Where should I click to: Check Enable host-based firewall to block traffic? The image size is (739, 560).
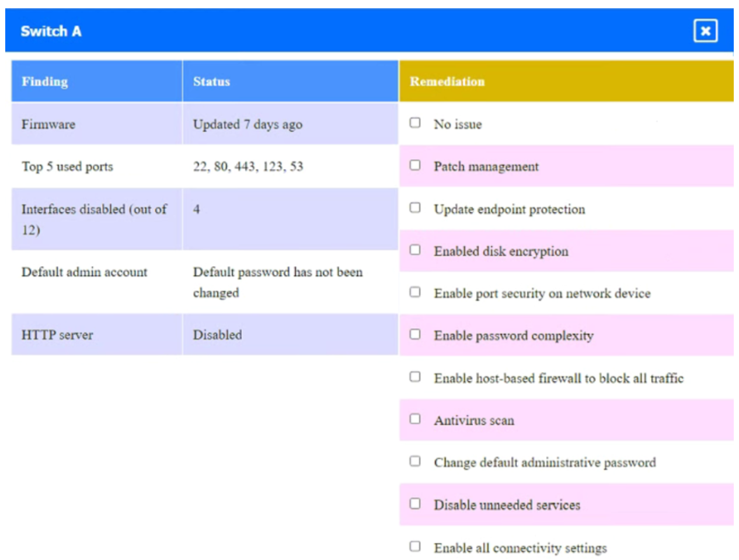point(415,377)
